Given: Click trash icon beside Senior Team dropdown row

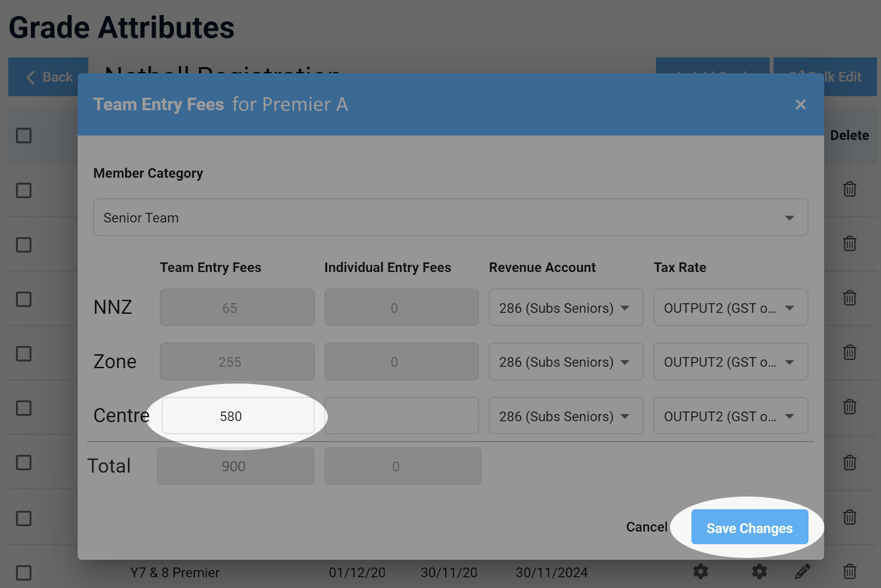Looking at the screenshot, I should [x=850, y=244].
